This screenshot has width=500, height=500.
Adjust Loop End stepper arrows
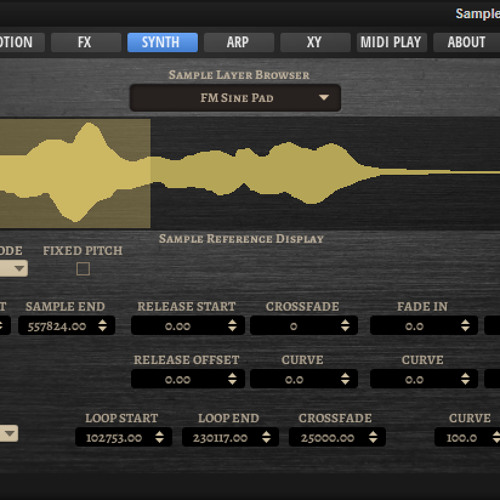point(266,437)
